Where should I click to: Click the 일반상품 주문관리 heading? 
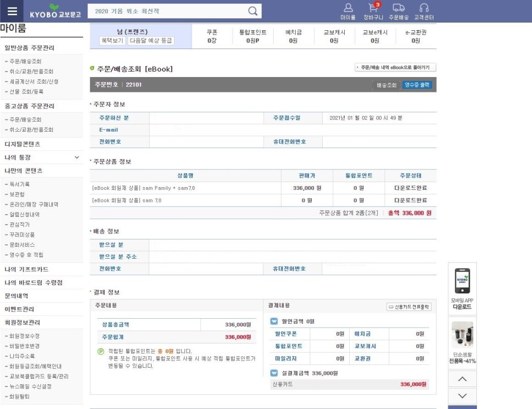30,48
